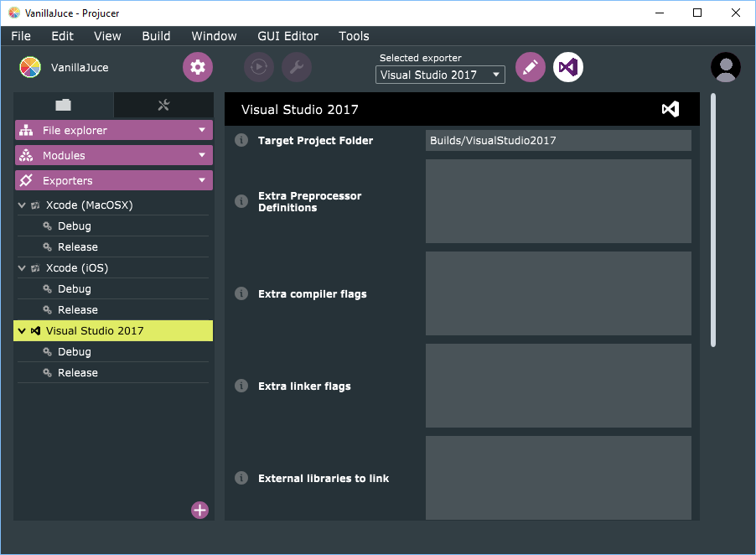Screen dimensions: 756x555
Task: Open project settings gear icon
Action: click(x=198, y=67)
